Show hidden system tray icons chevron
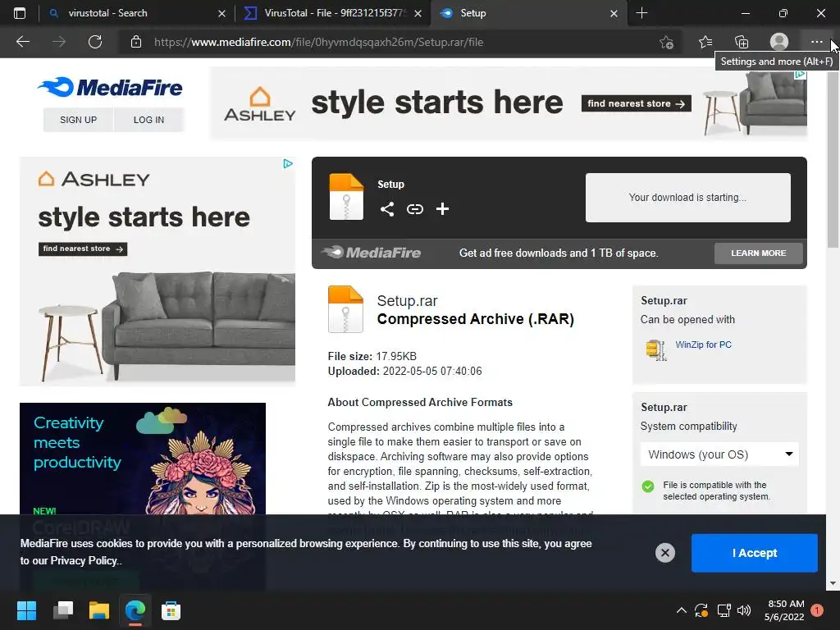The width and height of the screenshot is (840, 630). click(682, 610)
